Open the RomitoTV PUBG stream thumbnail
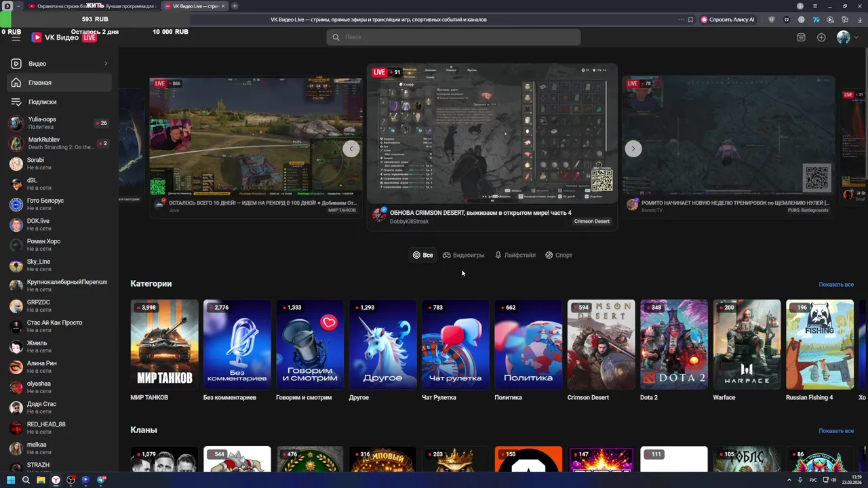Viewport: 868px width, 488px height. coord(728,136)
